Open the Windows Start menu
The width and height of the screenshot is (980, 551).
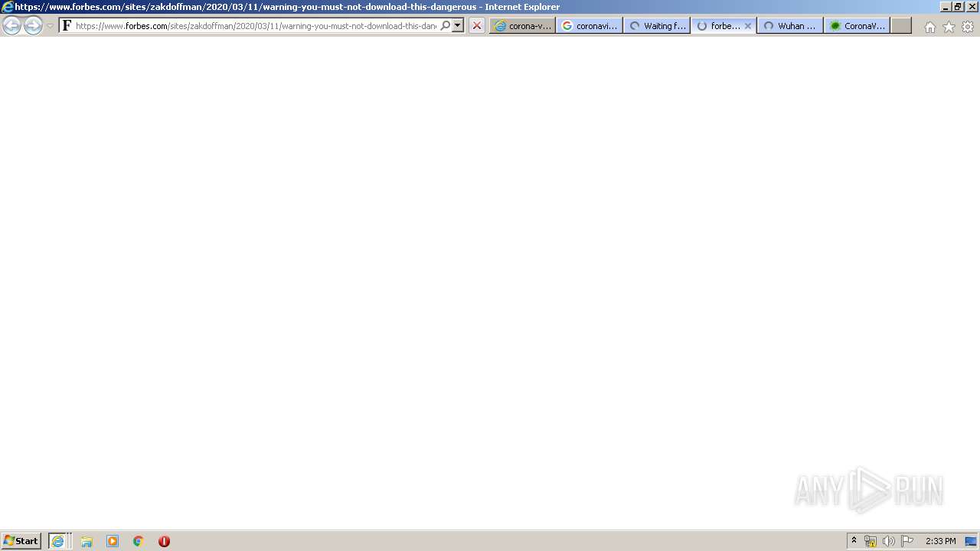coord(21,540)
